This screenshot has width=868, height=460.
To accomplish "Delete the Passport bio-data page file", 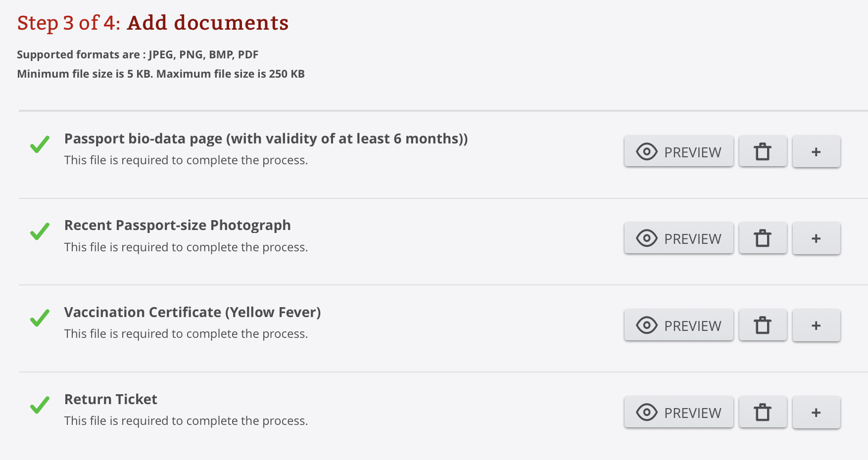I will 763,151.
